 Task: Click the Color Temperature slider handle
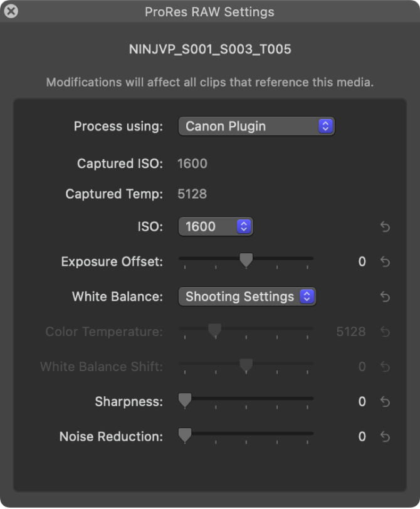[x=215, y=330]
